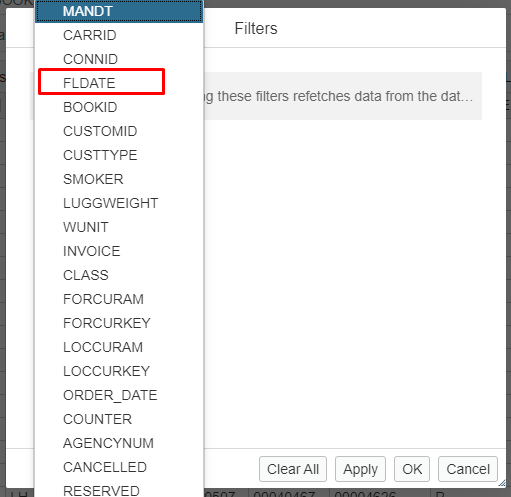Choose LUGGWEIGHT from the list
This screenshot has height=497, width=511.
(x=119, y=203)
